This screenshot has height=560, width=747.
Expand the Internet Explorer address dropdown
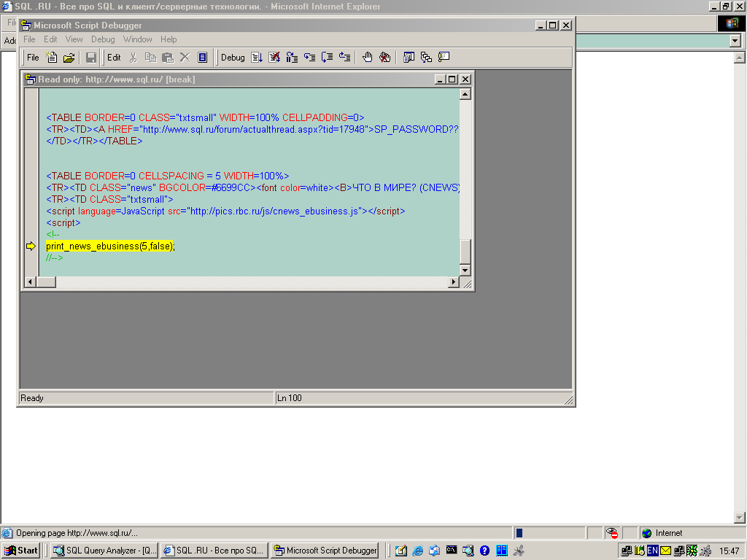735,41
